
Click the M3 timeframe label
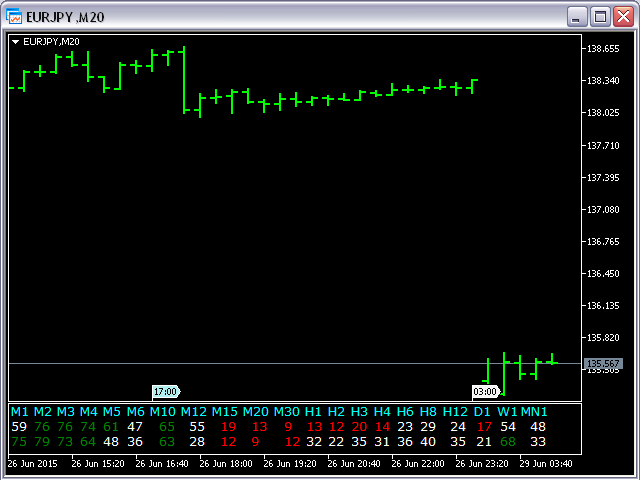(65, 411)
